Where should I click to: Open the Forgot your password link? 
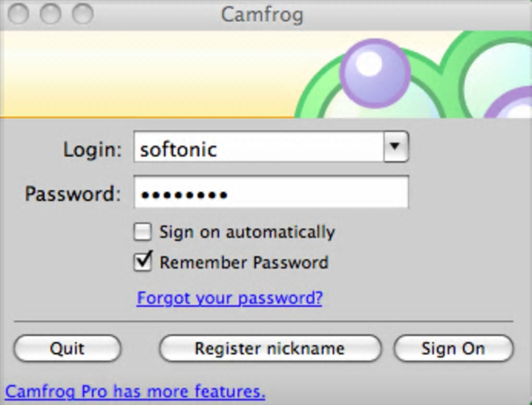pyautogui.click(x=229, y=298)
